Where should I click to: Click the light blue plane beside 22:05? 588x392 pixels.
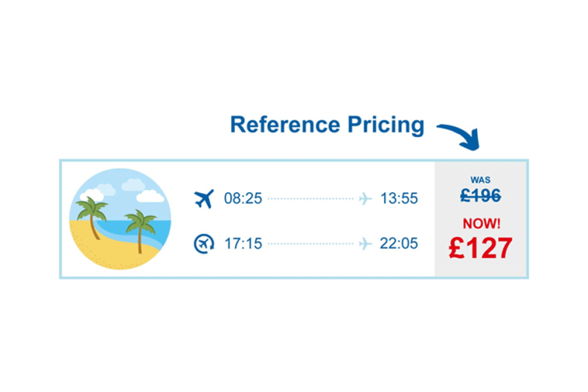click(365, 243)
